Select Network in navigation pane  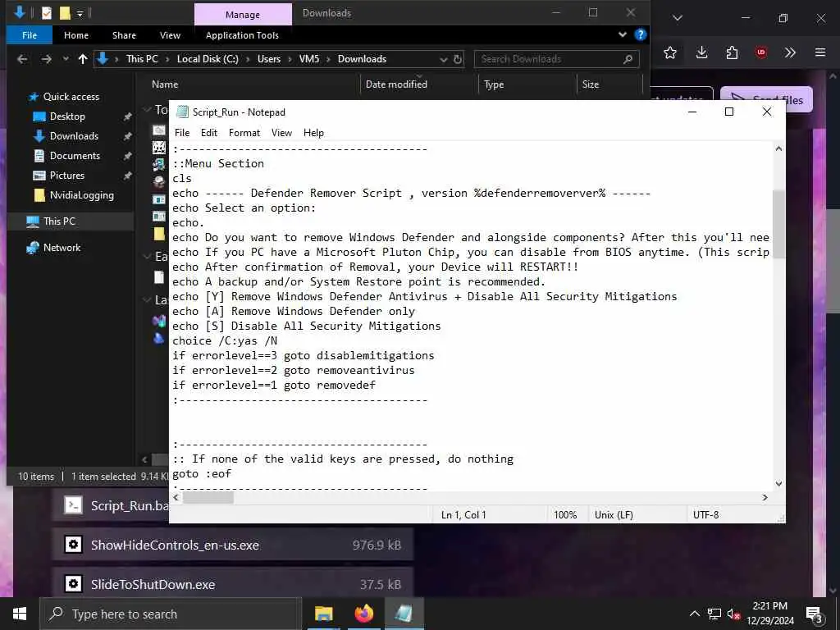point(62,248)
